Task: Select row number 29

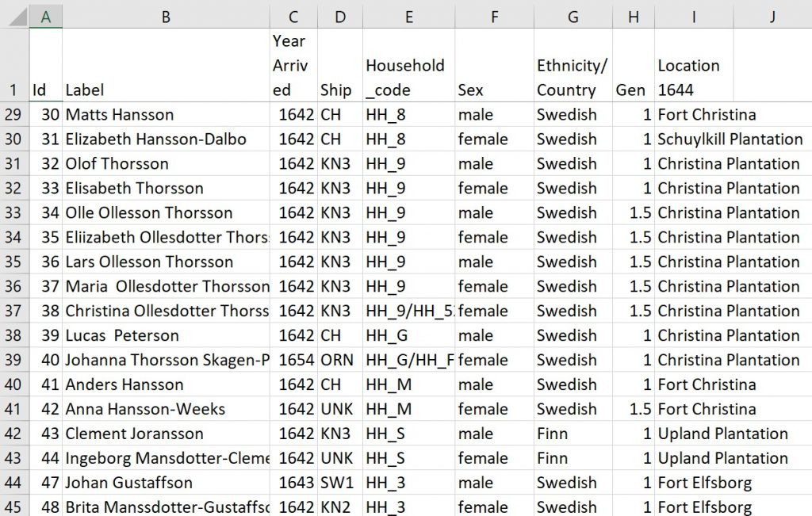Action: tap(14, 114)
